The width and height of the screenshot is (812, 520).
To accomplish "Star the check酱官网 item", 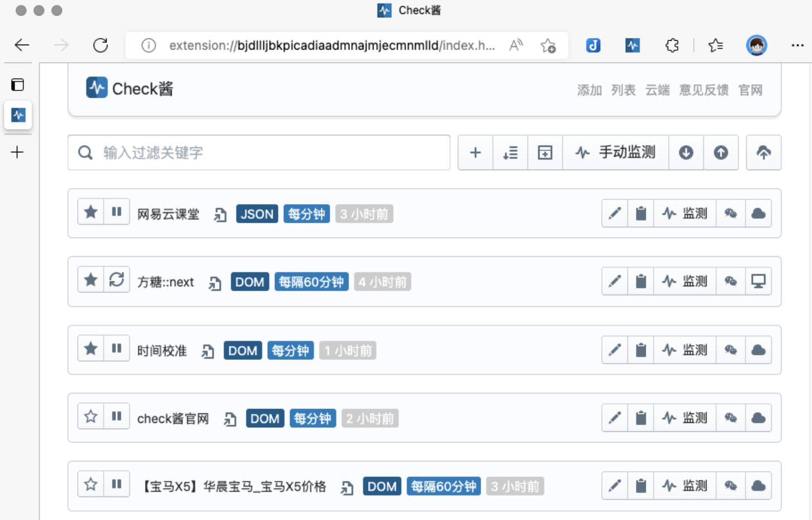I will [91, 416].
